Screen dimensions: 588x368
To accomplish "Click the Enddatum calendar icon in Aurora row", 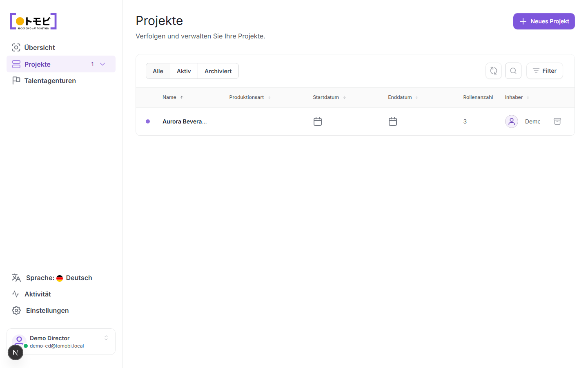I will pos(393,121).
